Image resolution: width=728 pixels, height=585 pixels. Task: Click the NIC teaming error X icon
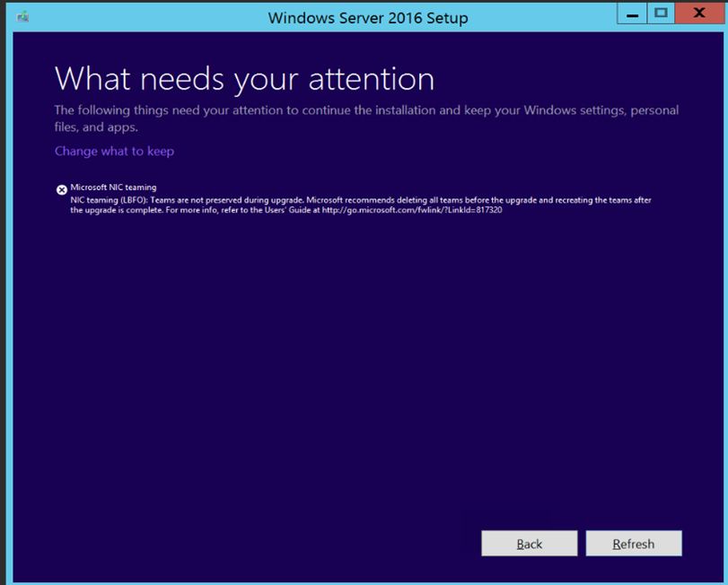pyautogui.click(x=62, y=189)
